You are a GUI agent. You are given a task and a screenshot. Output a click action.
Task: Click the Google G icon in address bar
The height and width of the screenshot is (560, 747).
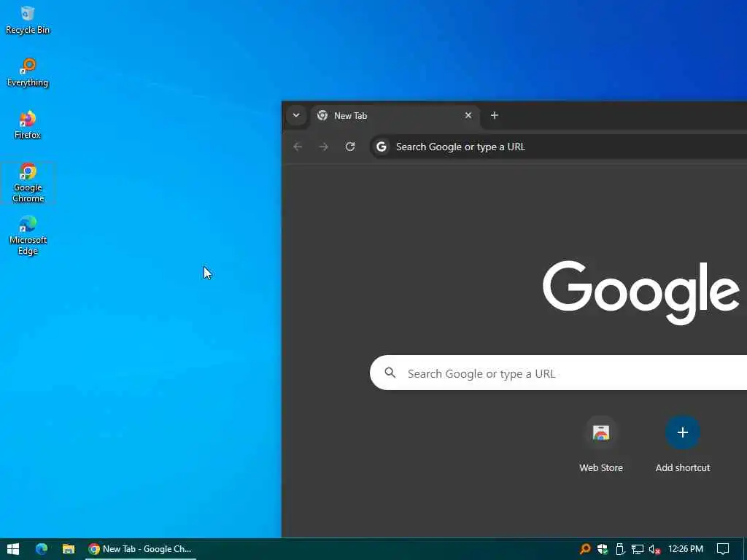381,147
